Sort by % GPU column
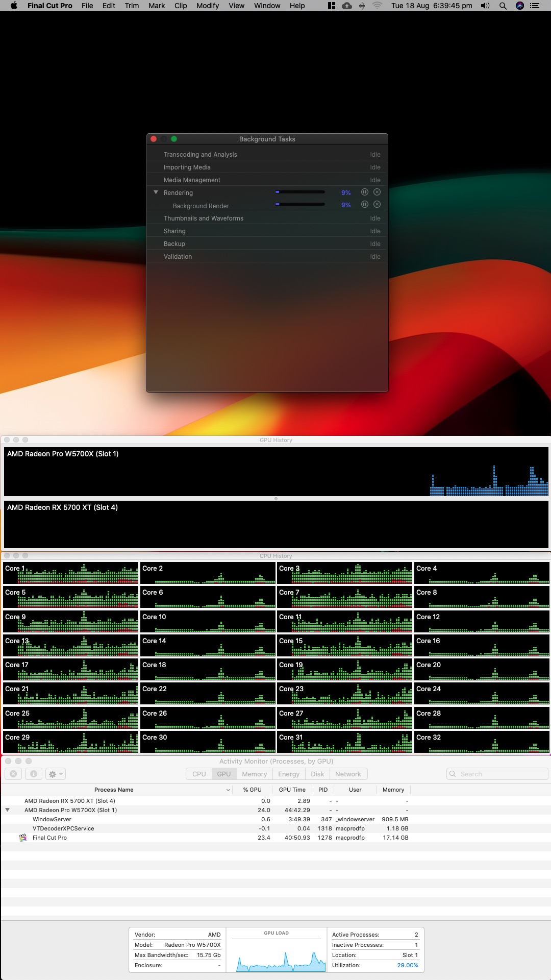 point(253,790)
